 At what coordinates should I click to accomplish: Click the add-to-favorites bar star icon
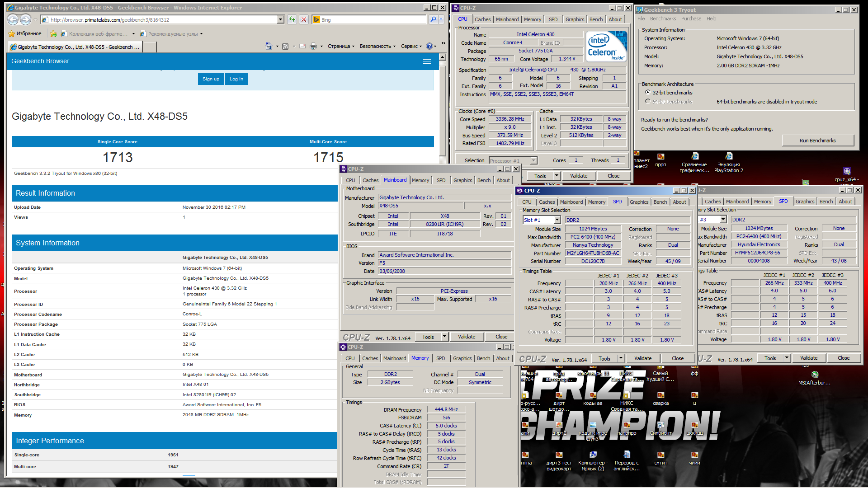[x=53, y=33]
